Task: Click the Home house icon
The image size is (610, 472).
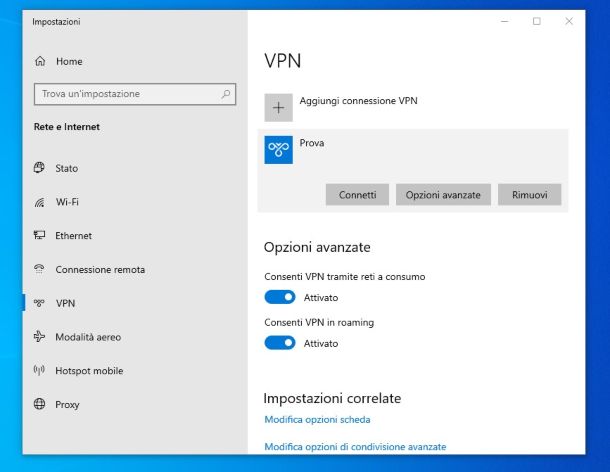Action: (40, 61)
